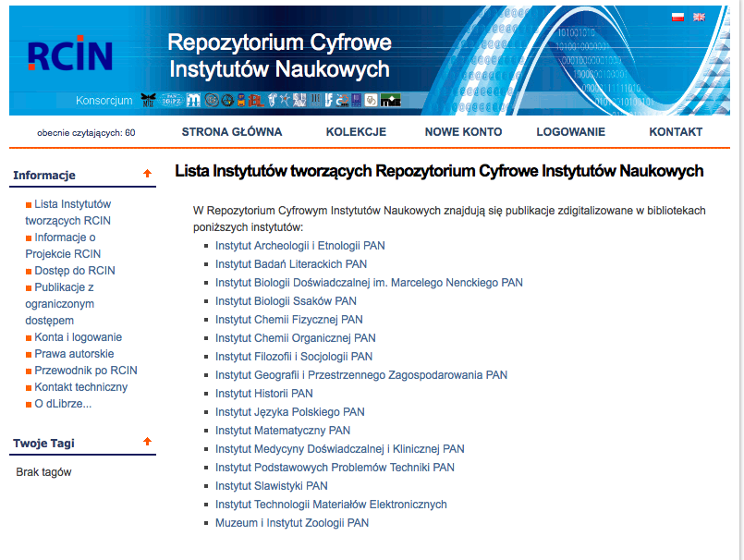Open Dostęp do RCIN sidebar link

click(x=75, y=271)
